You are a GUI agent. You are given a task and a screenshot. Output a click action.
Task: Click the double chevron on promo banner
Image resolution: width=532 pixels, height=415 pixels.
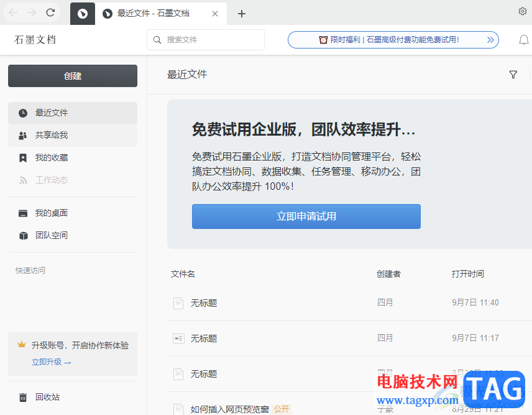click(x=490, y=40)
